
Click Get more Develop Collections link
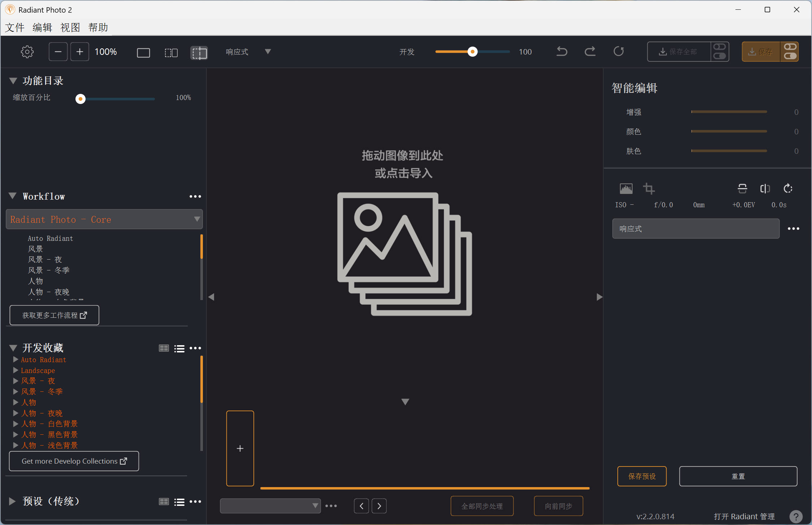pyautogui.click(x=74, y=461)
